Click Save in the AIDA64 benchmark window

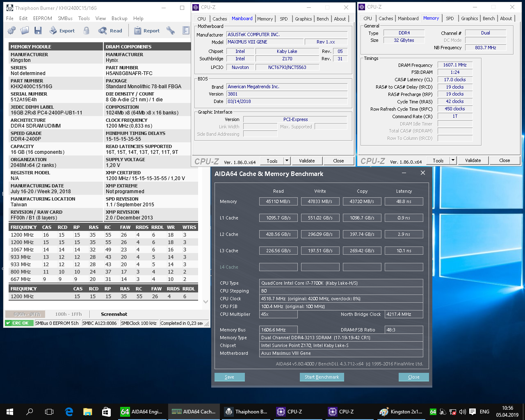[229, 377]
